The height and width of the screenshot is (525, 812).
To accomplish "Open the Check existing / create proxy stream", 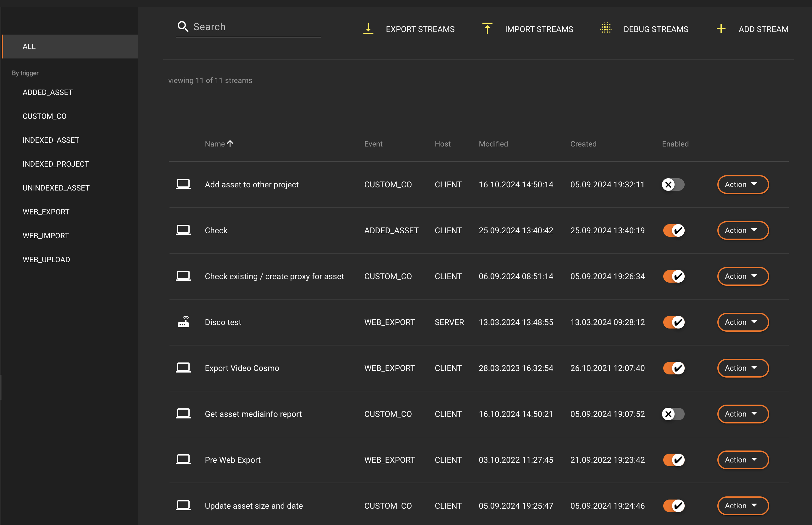I will 274,276.
